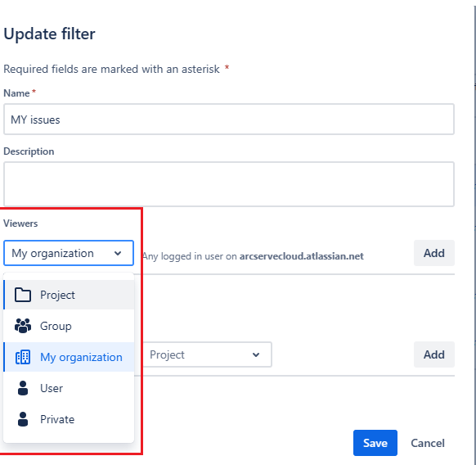Image resolution: width=476 pixels, height=465 pixels.
Task: Click the Update filter heading
Action: pos(49,34)
